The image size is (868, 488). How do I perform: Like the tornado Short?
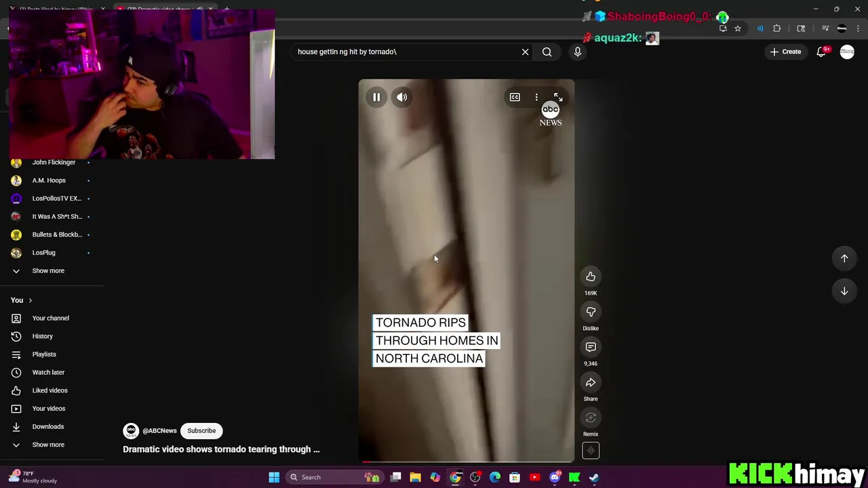pyautogui.click(x=591, y=277)
